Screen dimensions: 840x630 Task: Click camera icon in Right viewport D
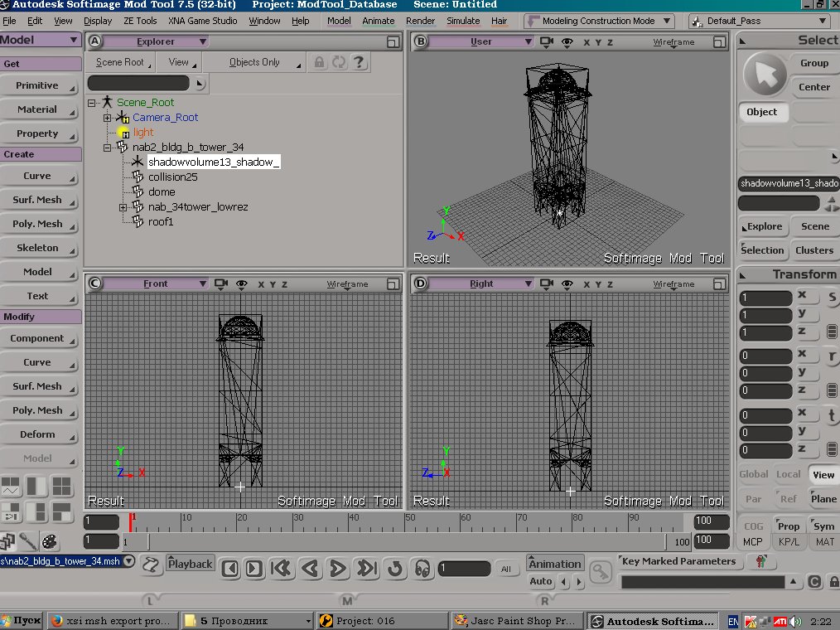547,283
